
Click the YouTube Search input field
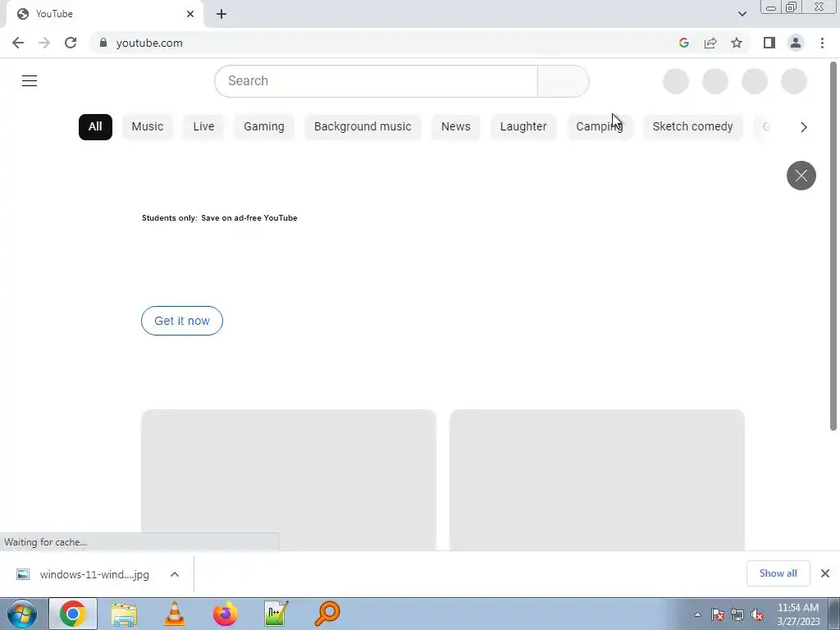376,81
